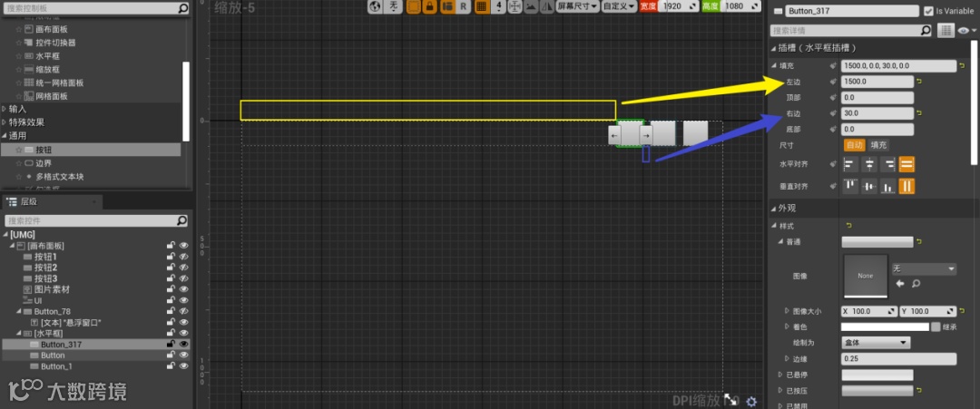This screenshot has width=980, height=409.
Task: Toggle the lock for Button_1 row
Action: coord(170,365)
